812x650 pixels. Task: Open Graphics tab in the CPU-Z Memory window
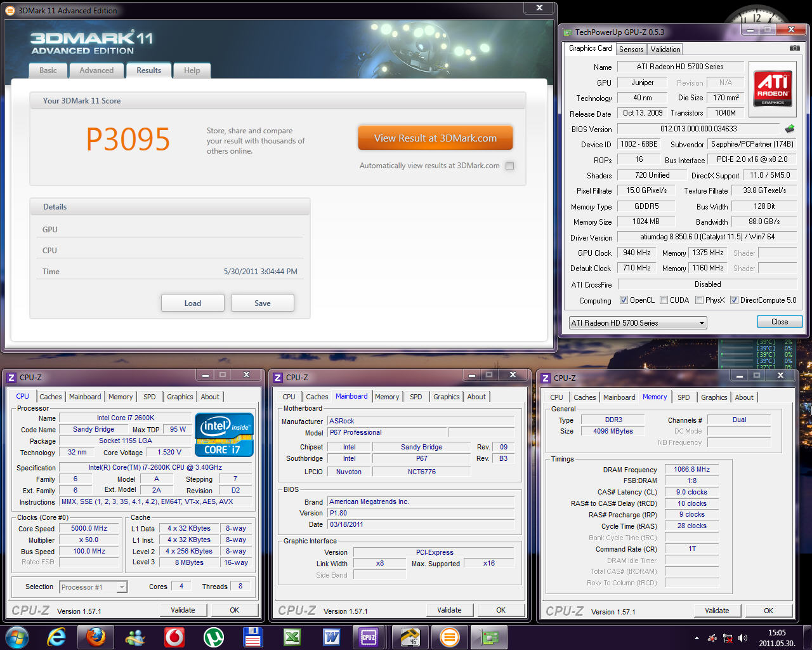pyautogui.click(x=714, y=397)
